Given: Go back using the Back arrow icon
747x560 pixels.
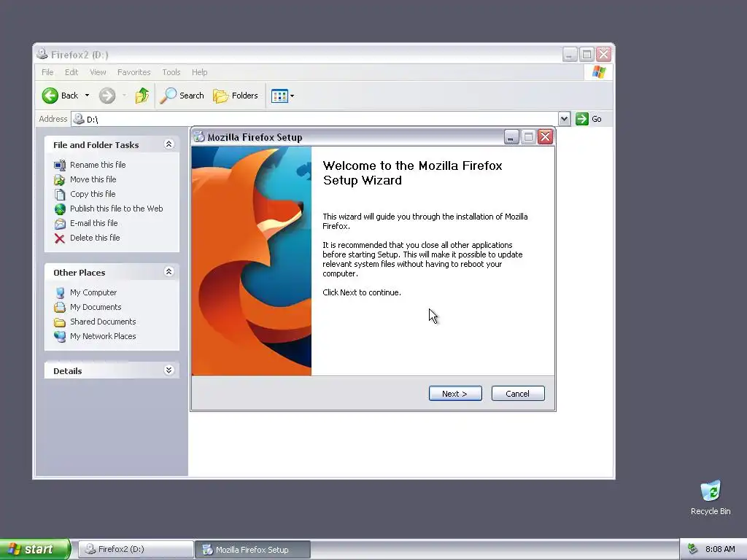Looking at the screenshot, I should pos(50,96).
